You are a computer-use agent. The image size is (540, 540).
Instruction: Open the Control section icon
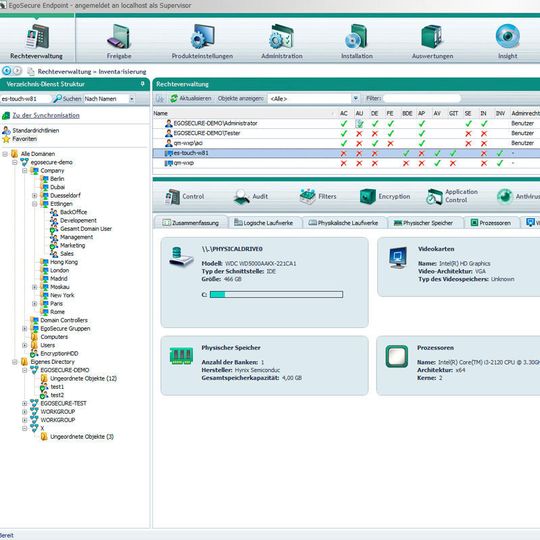click(173, 197)
